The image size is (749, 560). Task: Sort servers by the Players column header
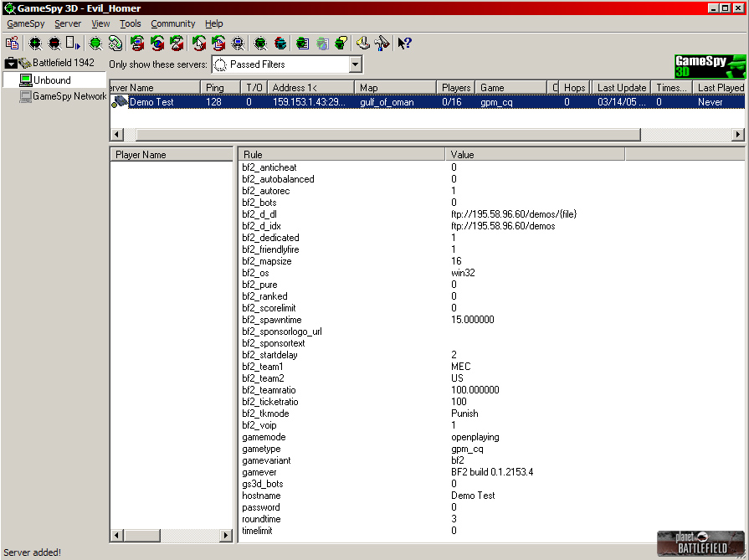(456, 87)
